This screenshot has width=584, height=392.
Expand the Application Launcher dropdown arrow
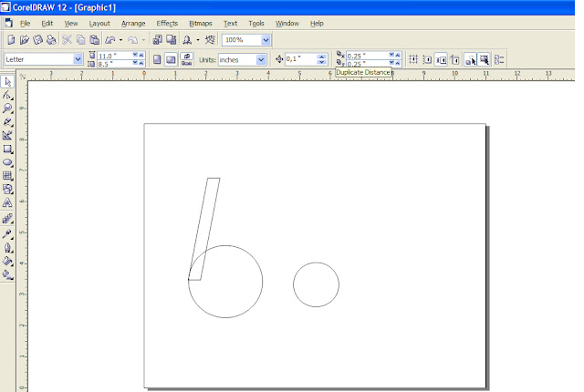pyautogui.click(x=198, y=40)
